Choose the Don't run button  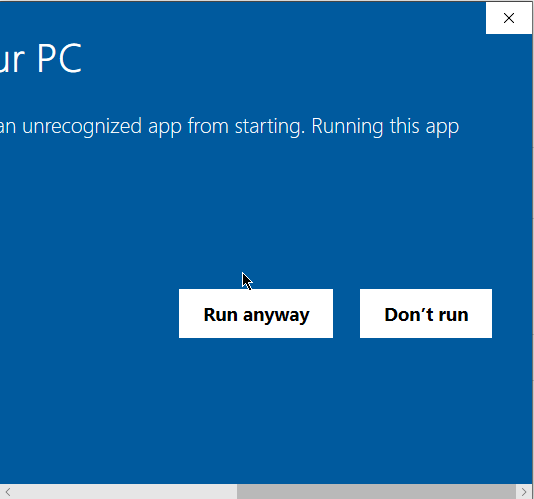pos(426,314)
